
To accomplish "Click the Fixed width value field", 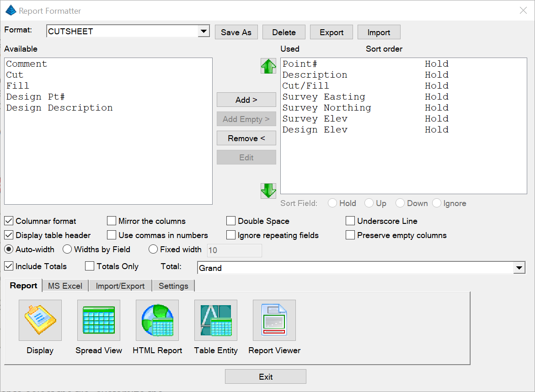I will pyautogui.click(x=235, y=250).
